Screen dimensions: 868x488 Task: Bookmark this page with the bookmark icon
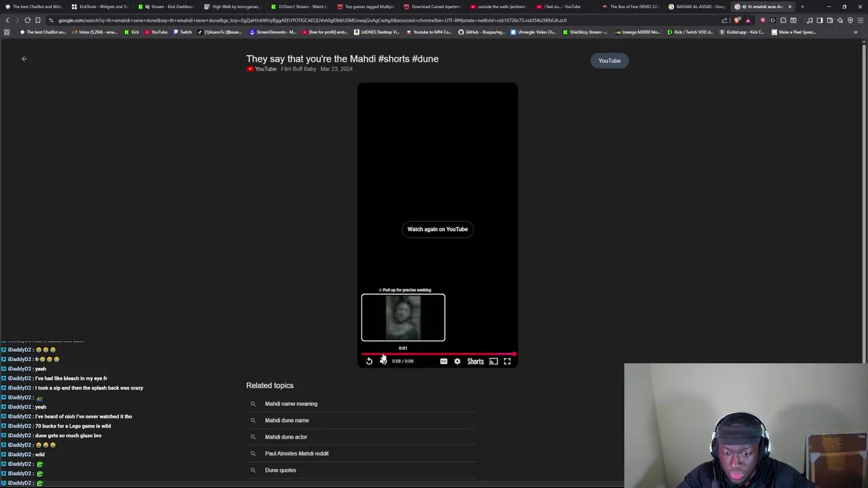coord(38,20)
